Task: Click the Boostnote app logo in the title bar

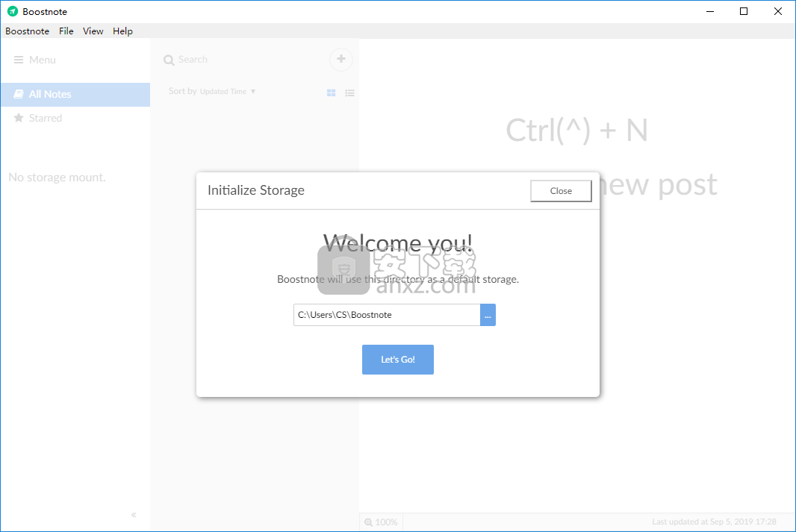Action: (13, 11)
